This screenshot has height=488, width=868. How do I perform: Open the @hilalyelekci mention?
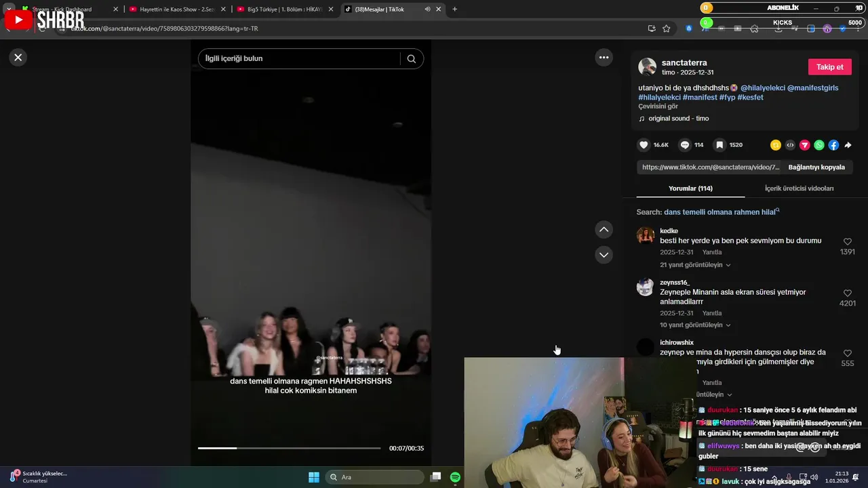[762, 88]
